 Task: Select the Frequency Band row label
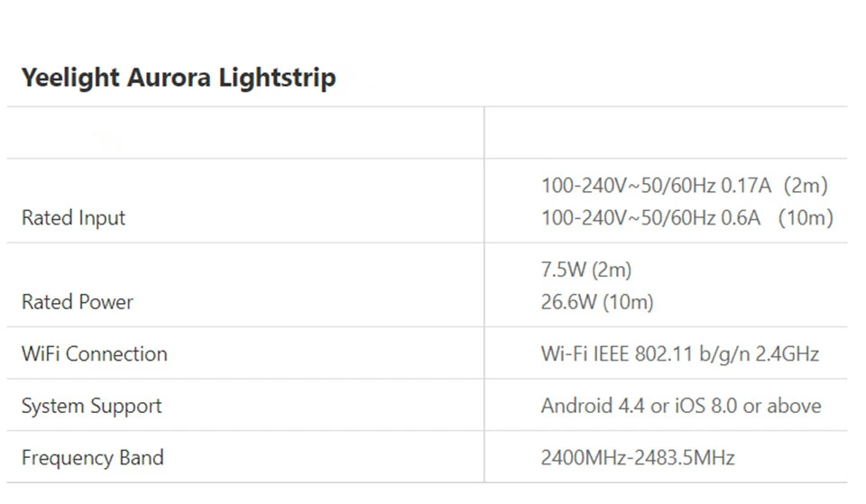(x=92, y=458)
